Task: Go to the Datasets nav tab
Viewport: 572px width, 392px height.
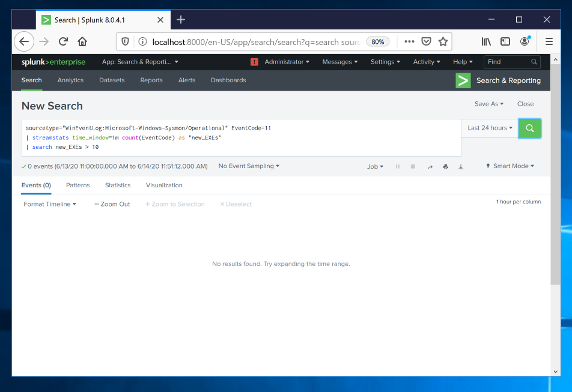Action: [112, 80]
